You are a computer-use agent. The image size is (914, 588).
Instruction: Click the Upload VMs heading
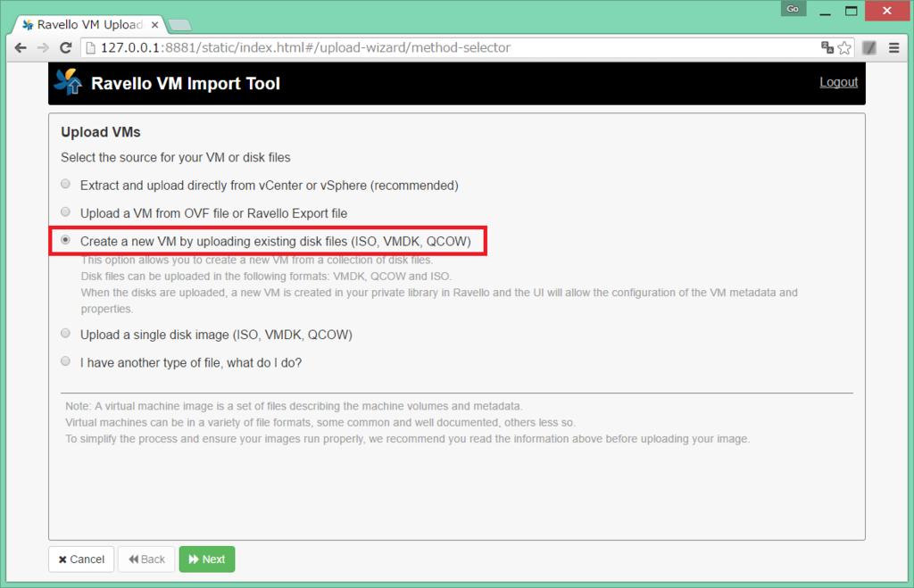tap(101, 132)
